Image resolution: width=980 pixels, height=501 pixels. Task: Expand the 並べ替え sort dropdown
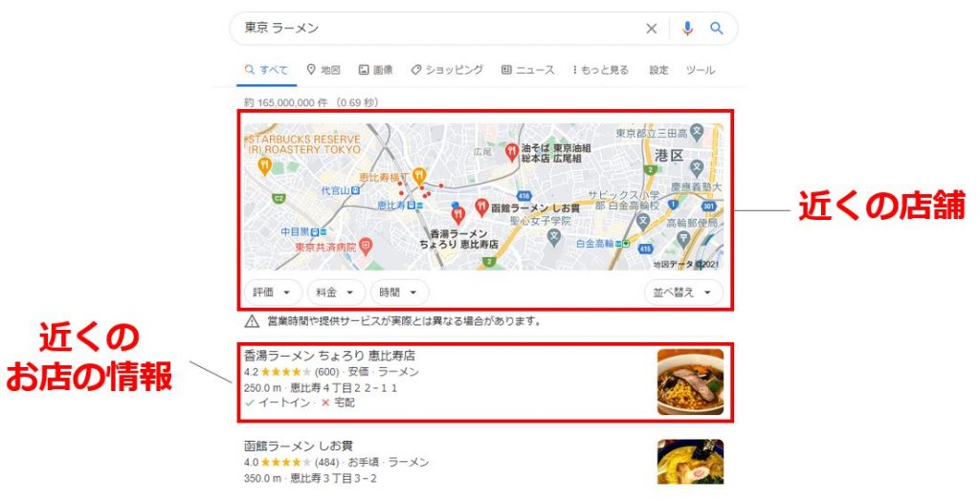[x=683, y=293]
